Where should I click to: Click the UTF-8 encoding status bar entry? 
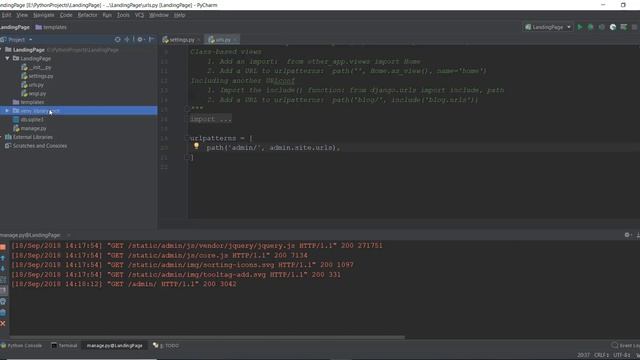click(x=622, y=355)
